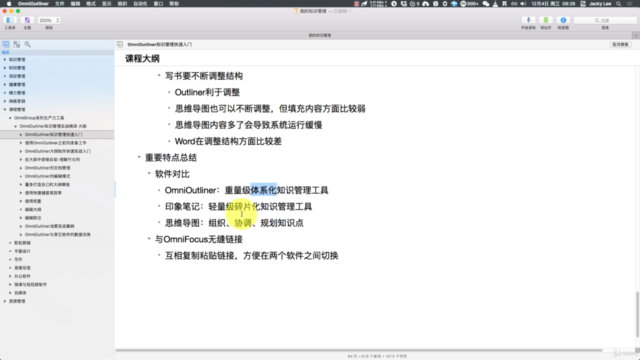Select 编辑大纲 in sidebar
This screenshot has height=360, width=640.
[33, 209]
